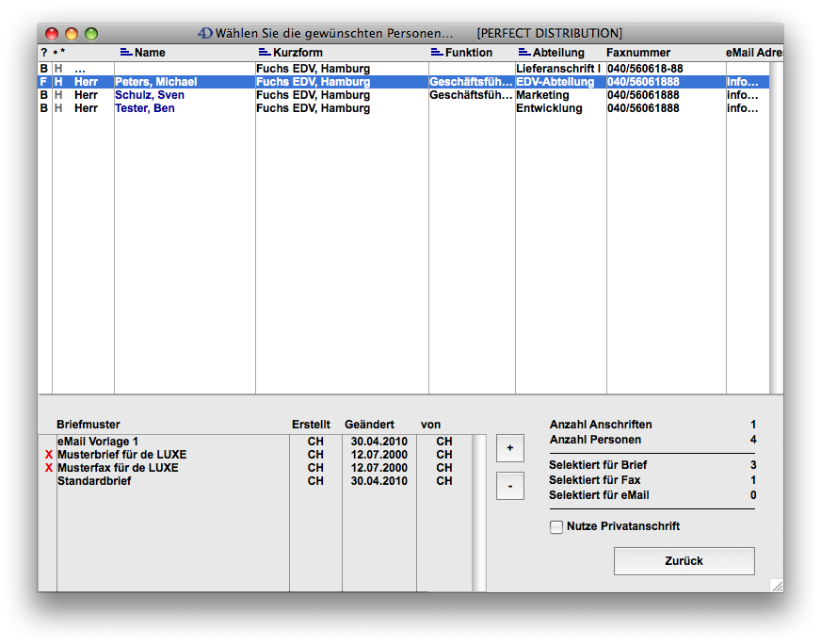
Task: Click the green zoom window button
Action: [x=91, y=34]
